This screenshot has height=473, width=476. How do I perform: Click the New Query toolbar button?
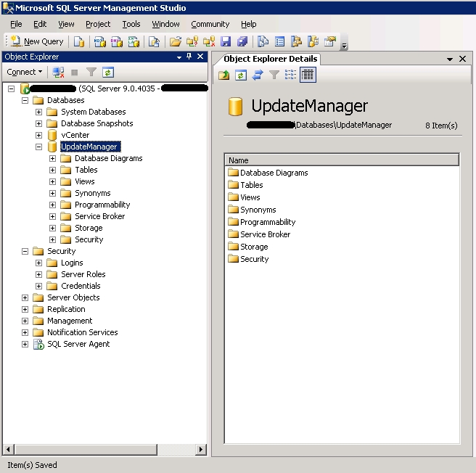pyautogui.click(x=37, y=42)
